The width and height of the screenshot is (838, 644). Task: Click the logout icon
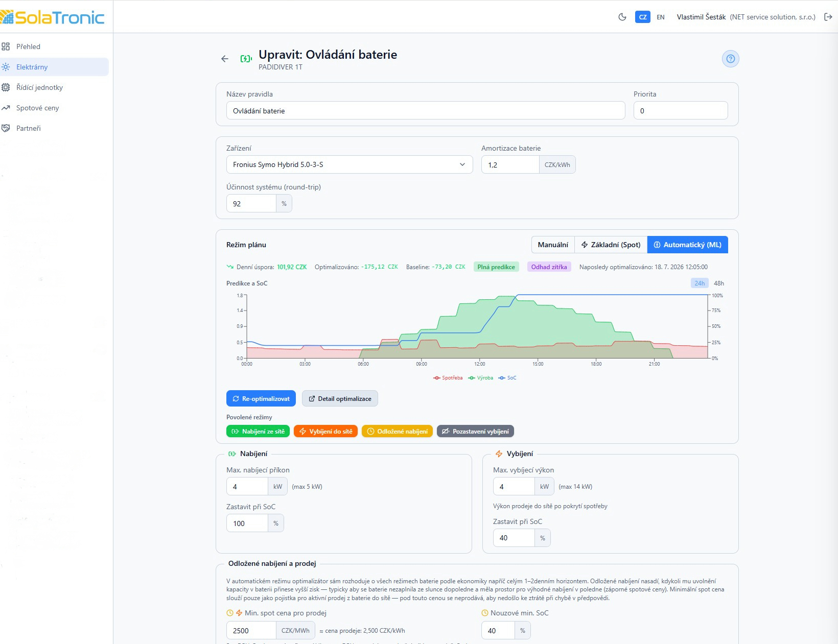pos(828,17)
